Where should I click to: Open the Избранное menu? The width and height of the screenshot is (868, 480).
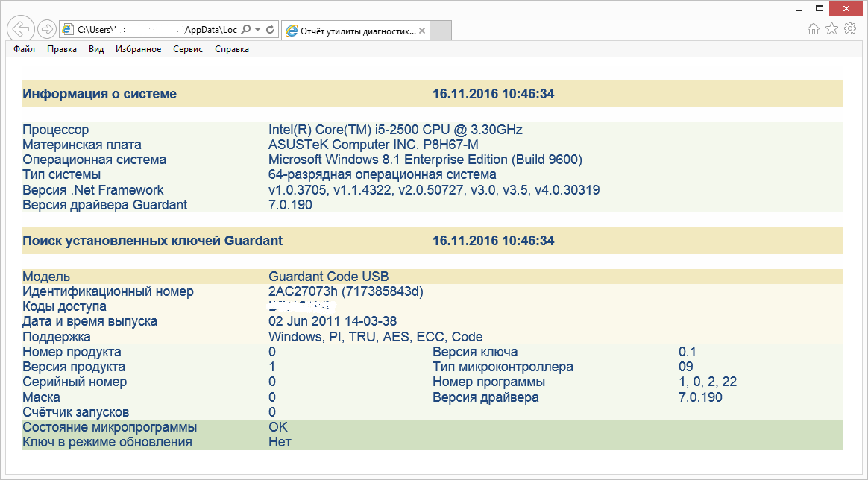point(138,49)
